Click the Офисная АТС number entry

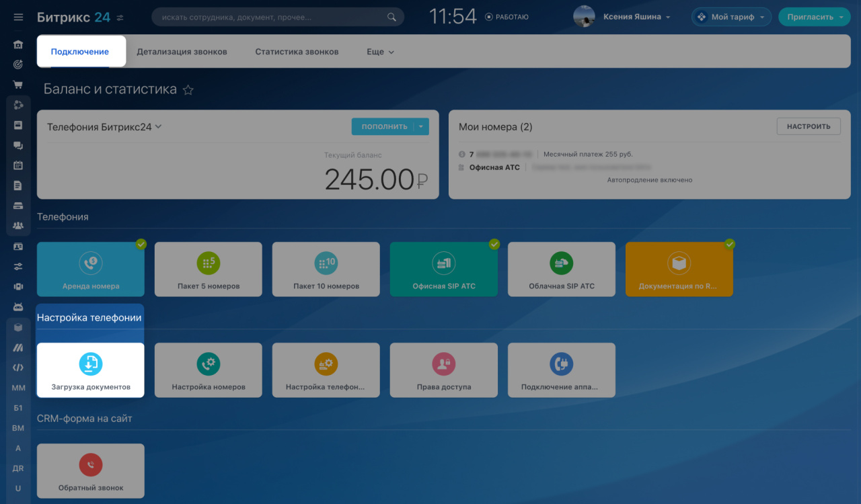pos(494,167)
